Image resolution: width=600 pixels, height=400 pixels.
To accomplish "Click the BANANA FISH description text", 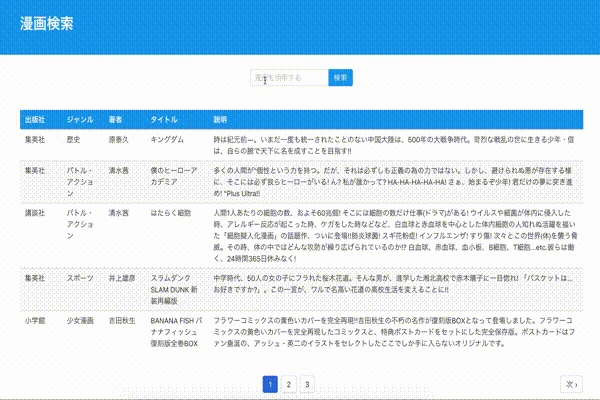I will coord(394,332).
